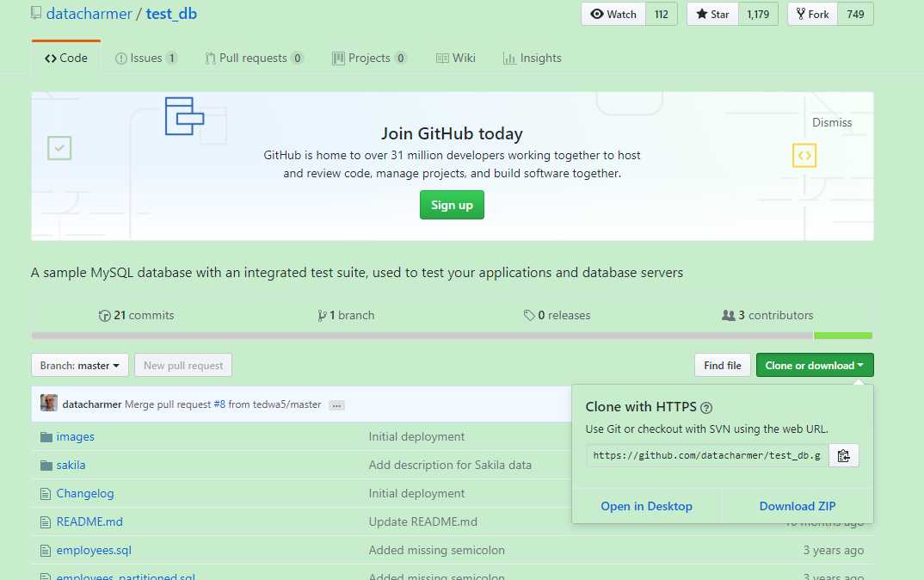Screen dimensions: 924x580
Task: Open the Insights tab
Action: coord(533,58)
